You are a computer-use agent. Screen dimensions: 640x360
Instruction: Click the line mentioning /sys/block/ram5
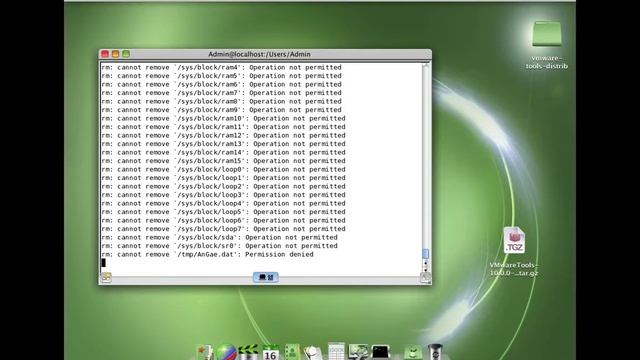pos(221,76)
